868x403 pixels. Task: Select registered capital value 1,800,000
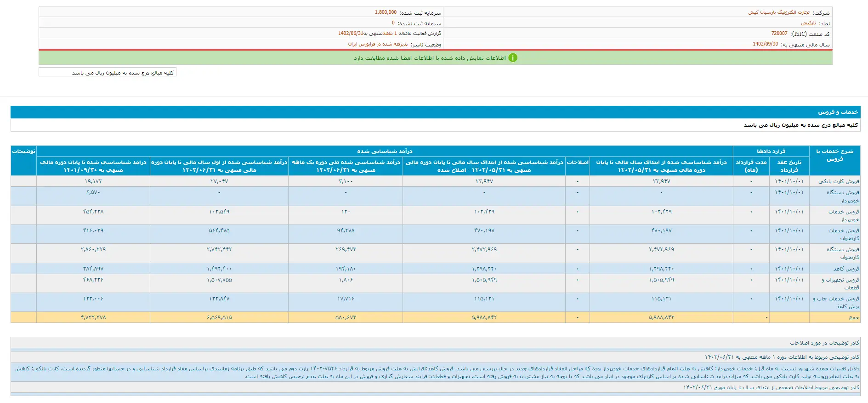[x=386, y=12]
